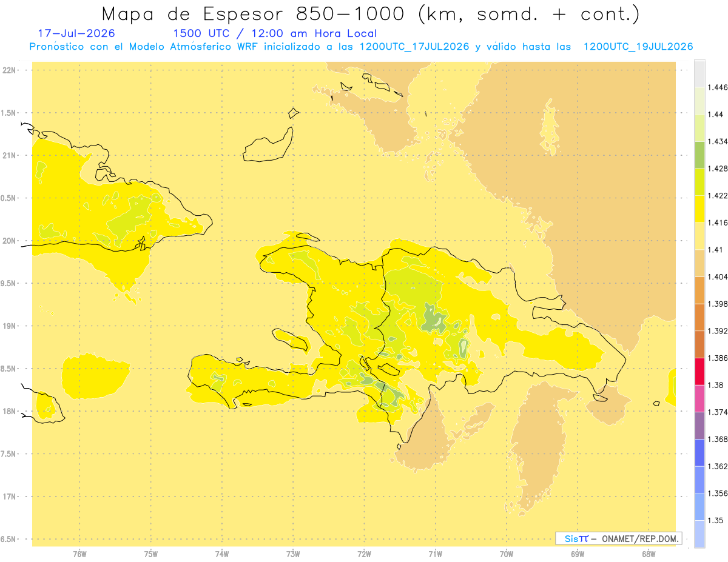
Task: Click the '68W' longitude label
Action: pyautogui.click(x=648, y=554)
